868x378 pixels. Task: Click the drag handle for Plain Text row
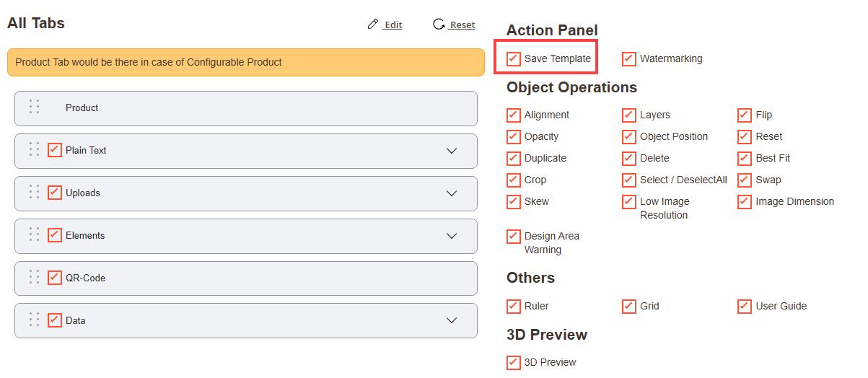point(34,149)
